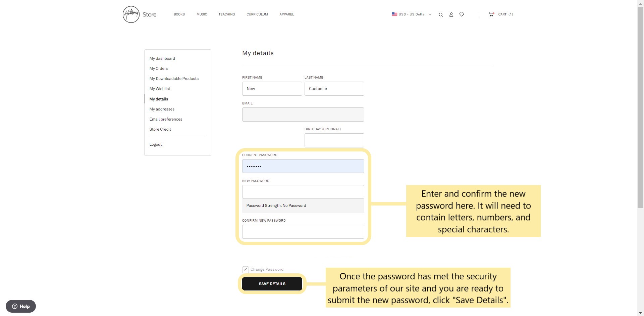Open the wishlist heart icon
The image size is (644, 316).
[462, 14]
